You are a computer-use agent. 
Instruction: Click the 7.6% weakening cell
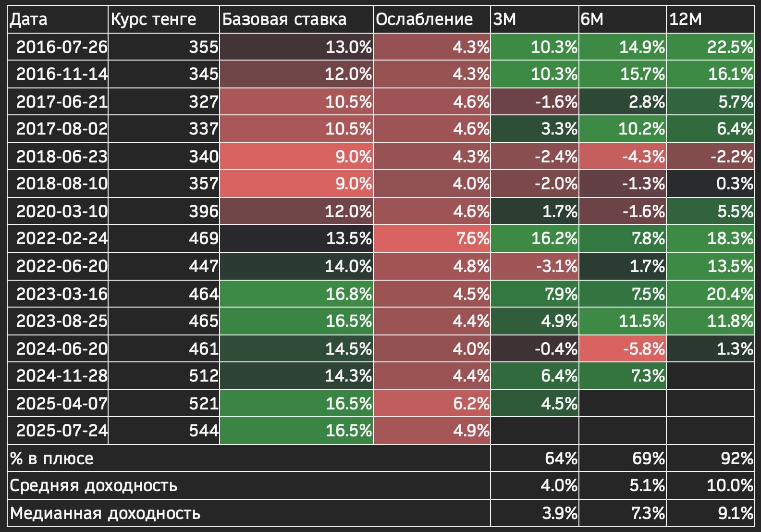click(x=432, y=238)
